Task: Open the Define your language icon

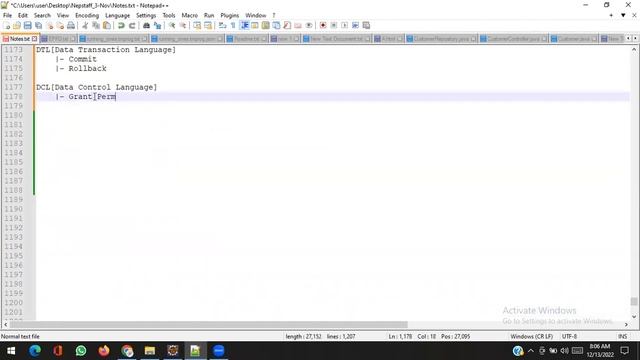Action: coord(255,26)
